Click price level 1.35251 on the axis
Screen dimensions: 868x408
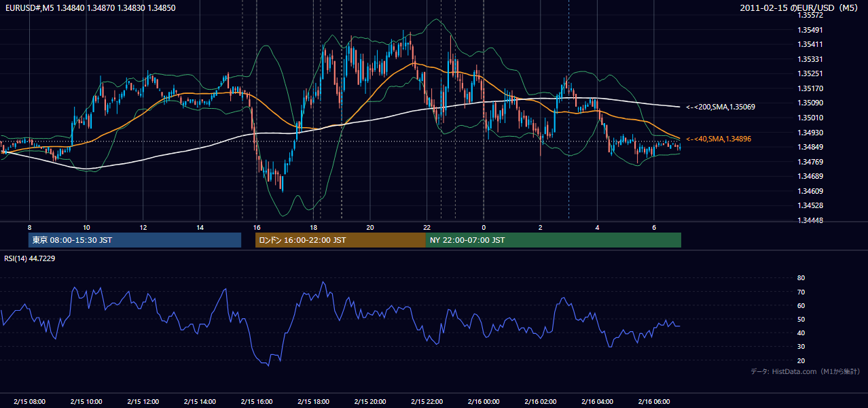[x=810, y=73]
